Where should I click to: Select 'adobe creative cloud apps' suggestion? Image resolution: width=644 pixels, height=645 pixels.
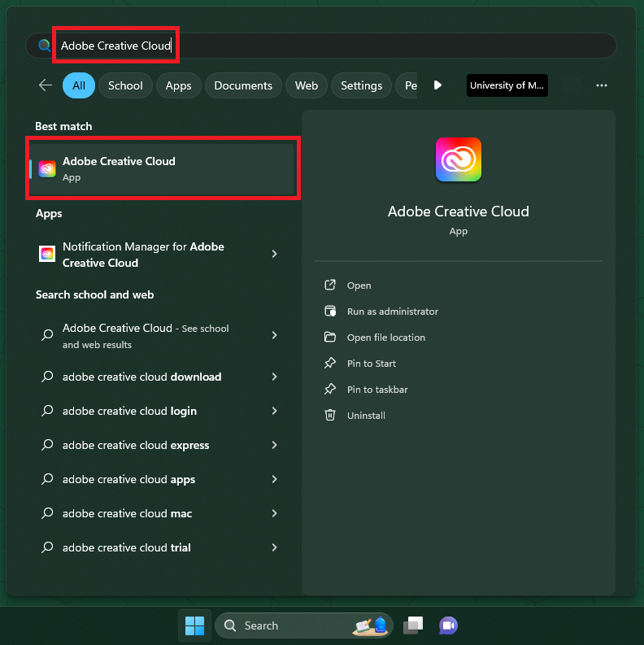128,479
